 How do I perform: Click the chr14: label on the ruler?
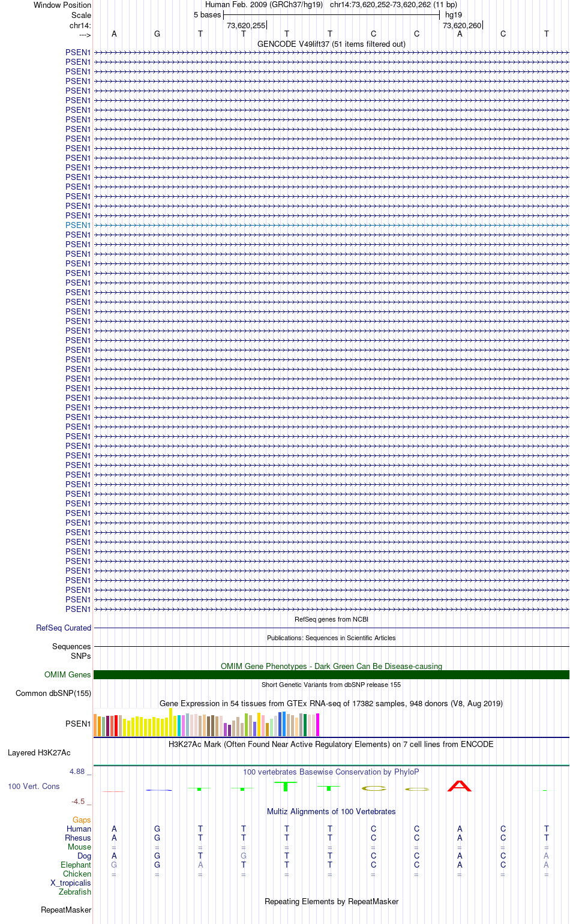pos(80,25)
